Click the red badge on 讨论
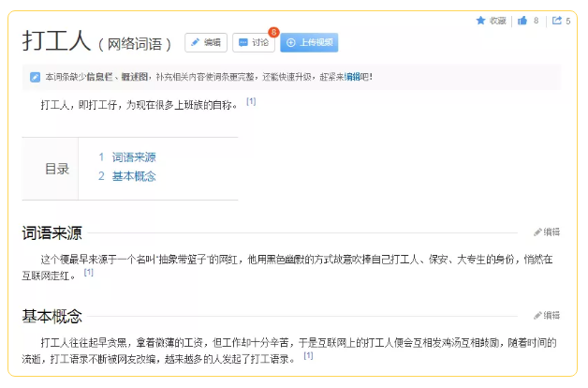588x388 pixels. click(273, 33)
